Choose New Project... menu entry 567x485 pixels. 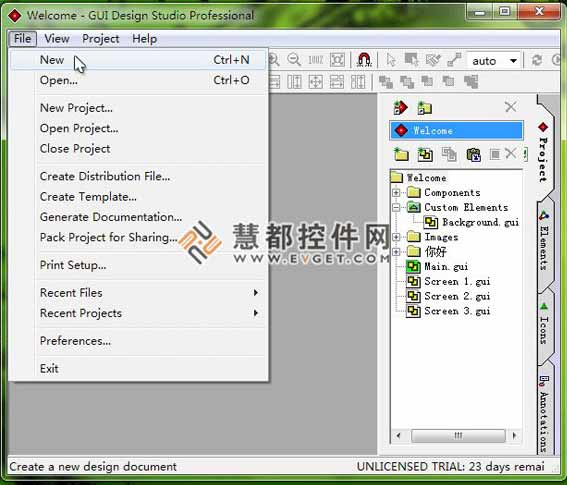point(139,108)
